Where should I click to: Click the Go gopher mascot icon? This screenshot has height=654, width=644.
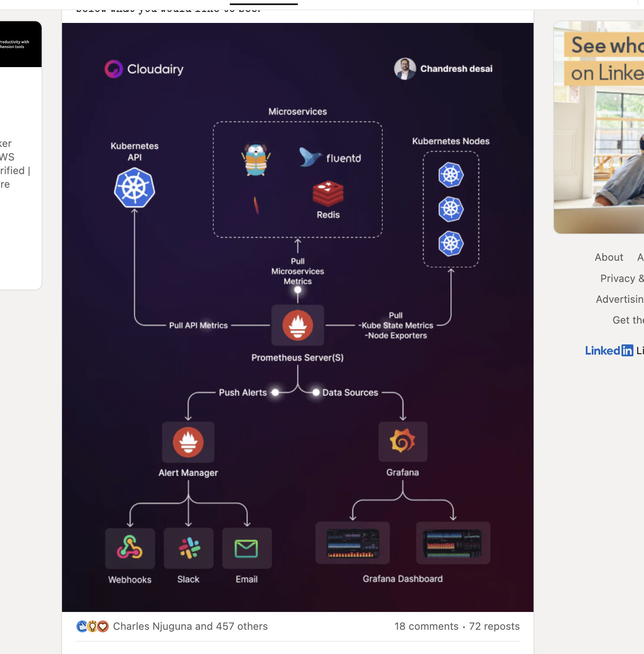point(256,159)
